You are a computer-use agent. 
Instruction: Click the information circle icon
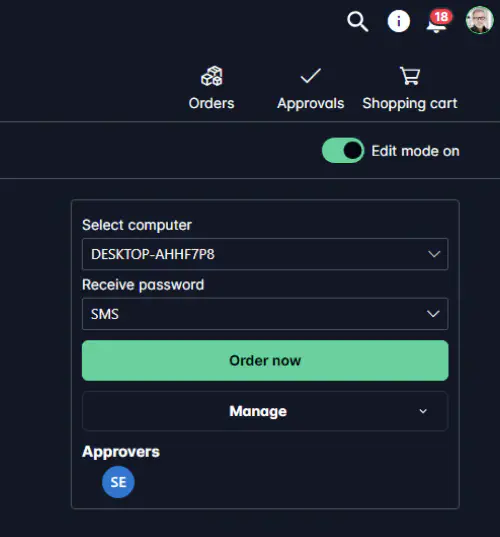399,21
